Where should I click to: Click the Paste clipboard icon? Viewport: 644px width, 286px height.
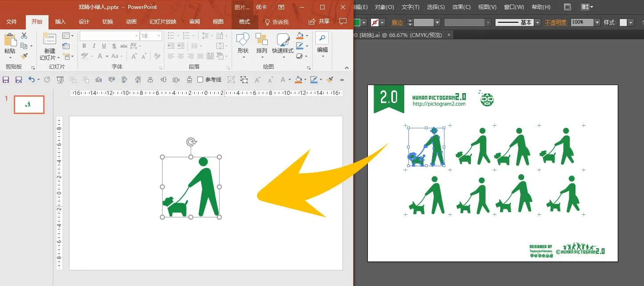[10, 40]
